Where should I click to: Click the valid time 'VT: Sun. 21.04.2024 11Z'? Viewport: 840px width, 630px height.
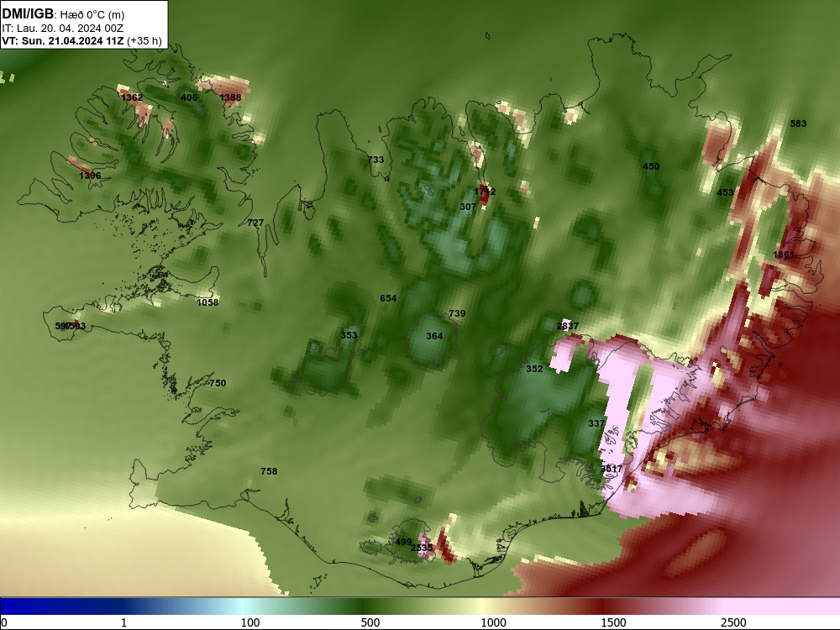[x=63, y=40]
